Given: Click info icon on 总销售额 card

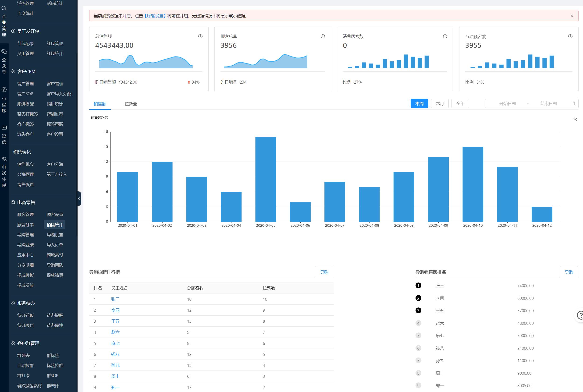Looking at the screenshot, I should [x=200, y=36].
